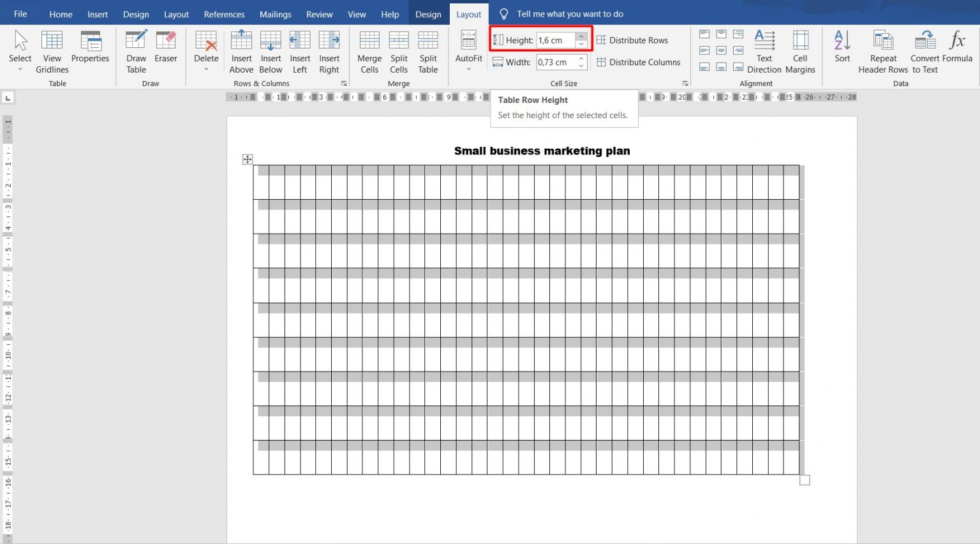Align cell text center

coord(721,50)
